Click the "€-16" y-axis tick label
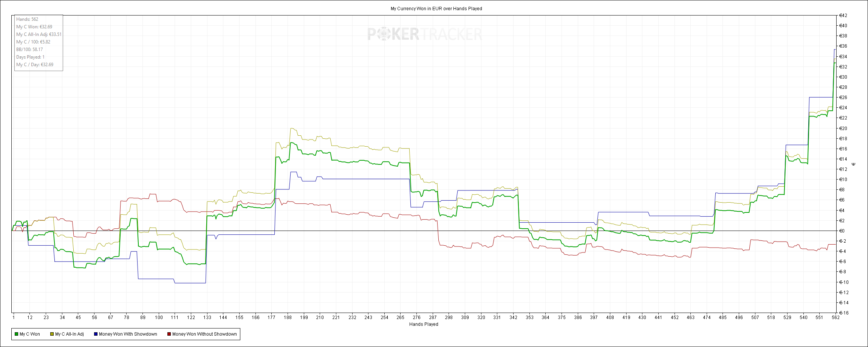Image resolution: width=868 pixels, height=347 pixels. (x=844, y=313)
